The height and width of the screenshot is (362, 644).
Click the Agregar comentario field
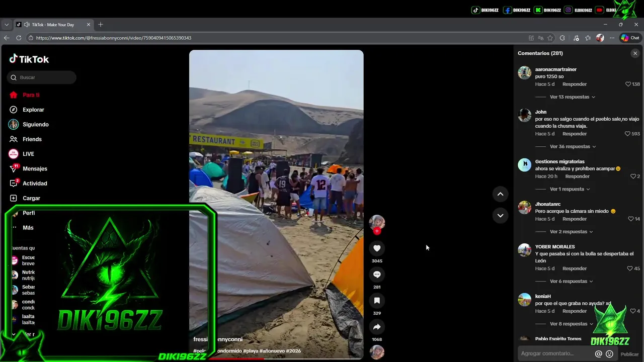(555, 354)
